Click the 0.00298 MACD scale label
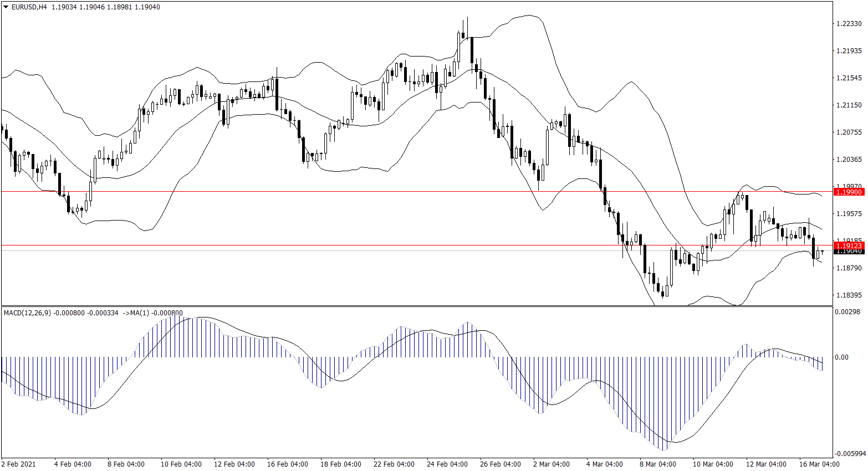Viewport: 868px width, 471px height. [x=847, y=312]
